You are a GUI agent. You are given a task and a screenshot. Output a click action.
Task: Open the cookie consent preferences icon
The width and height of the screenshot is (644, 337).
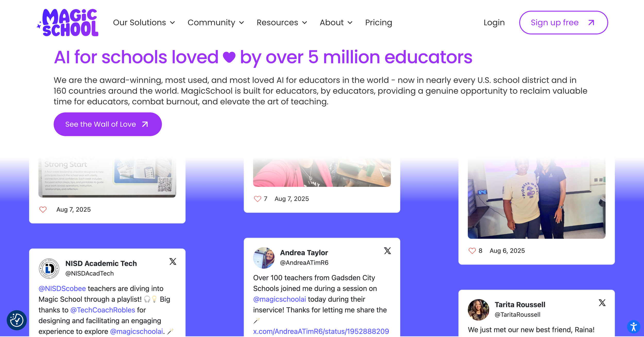(17, 320)
